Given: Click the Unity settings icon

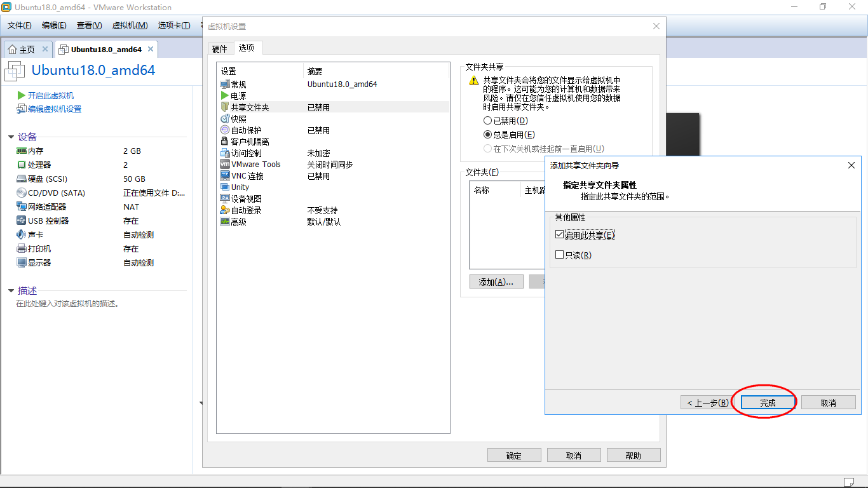Looking at the screenshot, I should (x=235, y=187).
